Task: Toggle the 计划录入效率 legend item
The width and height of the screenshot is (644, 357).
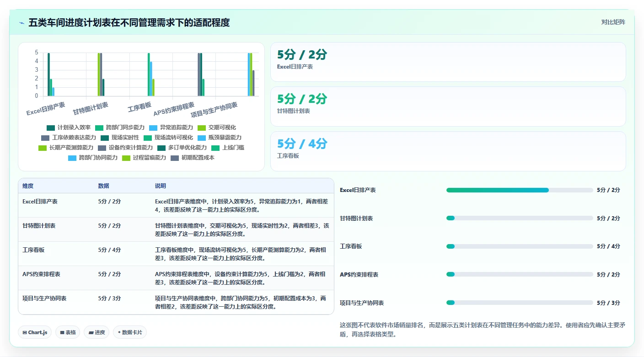Action: (69, 128)
